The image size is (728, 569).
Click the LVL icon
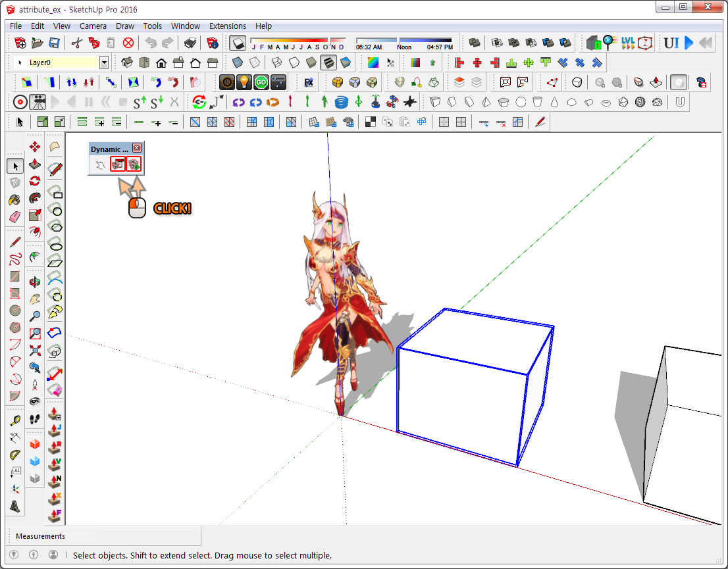click(x=628, y=43)
